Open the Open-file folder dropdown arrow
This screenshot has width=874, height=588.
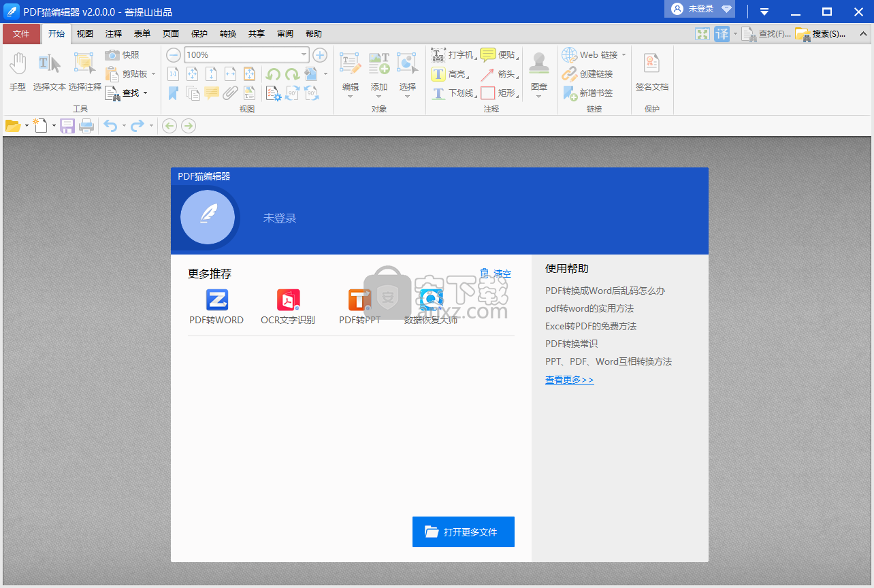27,126
